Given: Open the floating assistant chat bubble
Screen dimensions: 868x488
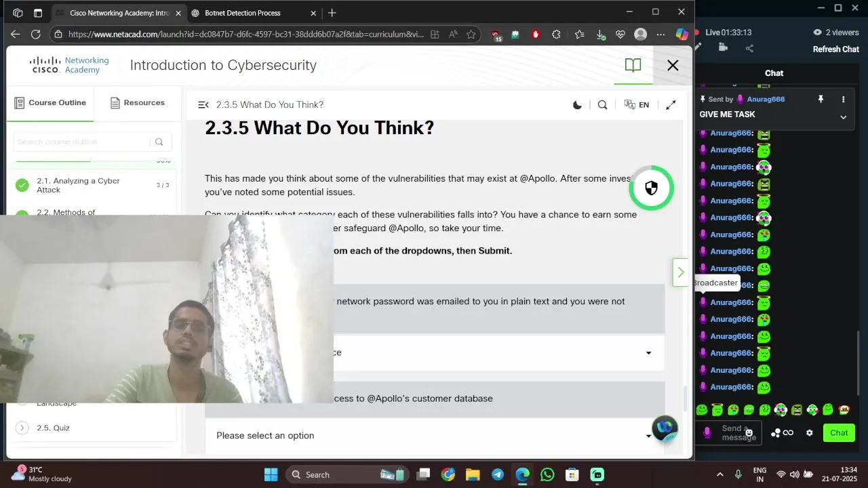Looking at the screenshot, I should pos(665,428).
